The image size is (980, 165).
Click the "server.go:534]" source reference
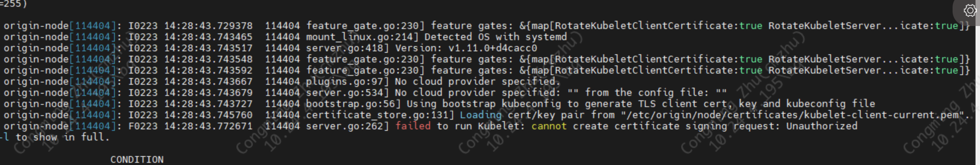pos(347,93)
